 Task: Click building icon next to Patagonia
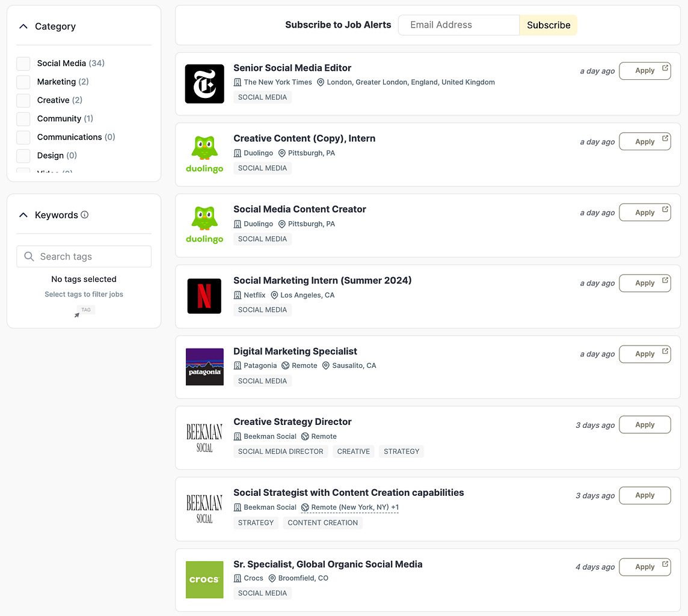(x=238, y=365)
